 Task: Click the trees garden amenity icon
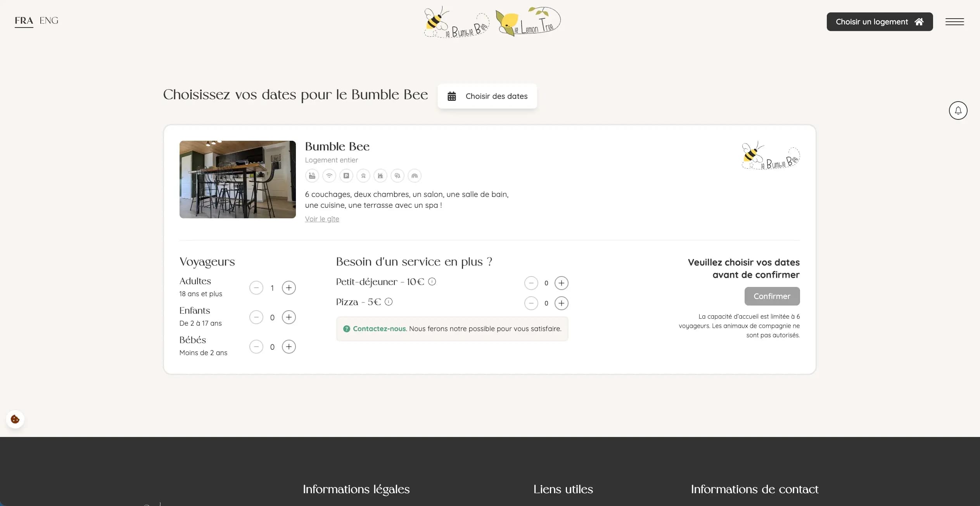coord(397,176)
